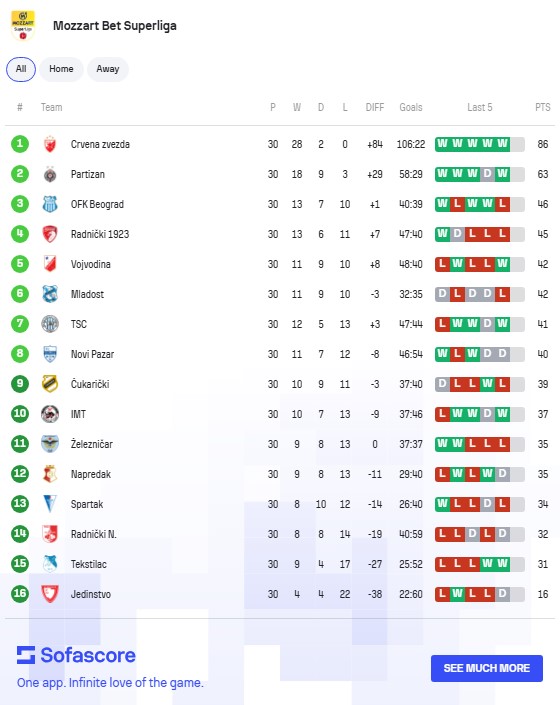
Task: Click the Čukarički club badge
Action: click(50, 384)
